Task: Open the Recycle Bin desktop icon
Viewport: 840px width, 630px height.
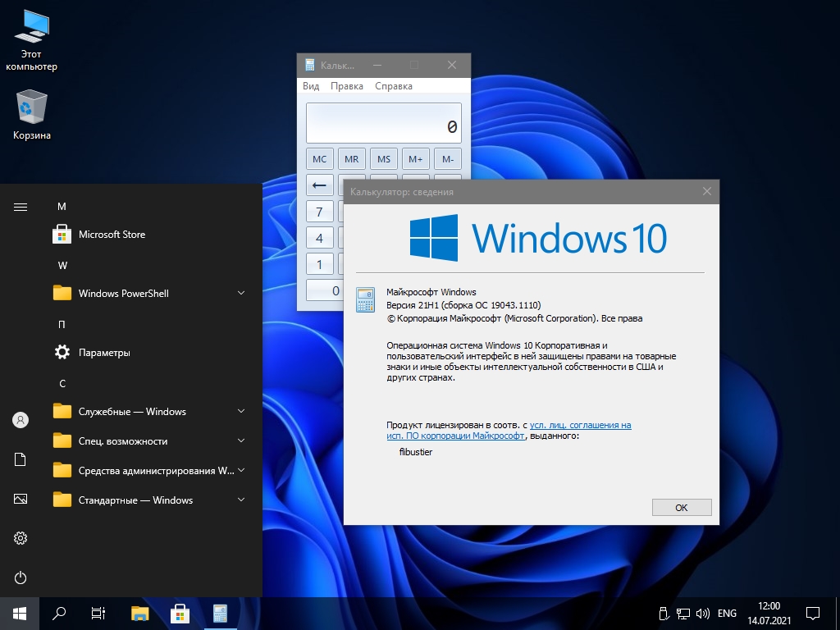Action: click(x=32, y=116)
